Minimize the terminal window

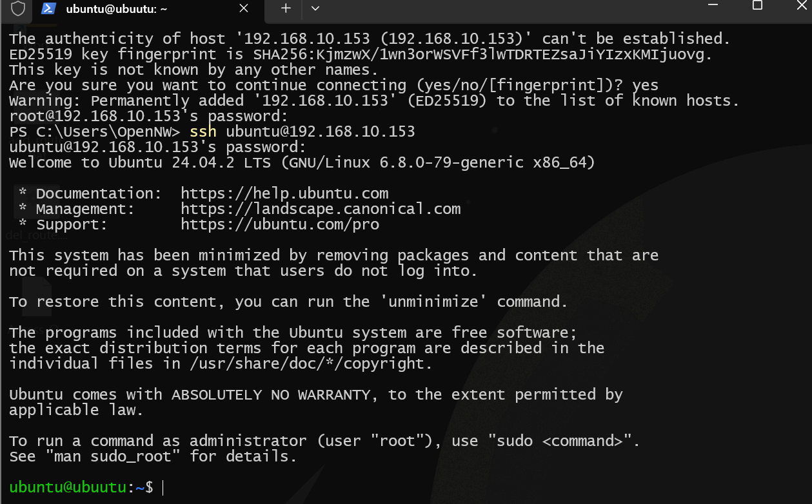point(713,5)
